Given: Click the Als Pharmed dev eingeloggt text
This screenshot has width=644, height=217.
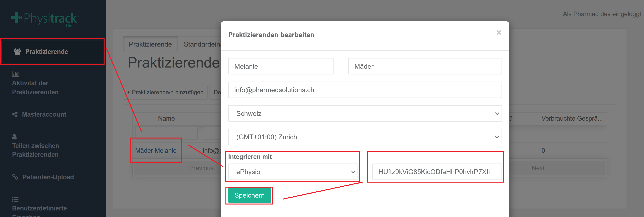Looking at the screenshot, I should coord(602,14).
